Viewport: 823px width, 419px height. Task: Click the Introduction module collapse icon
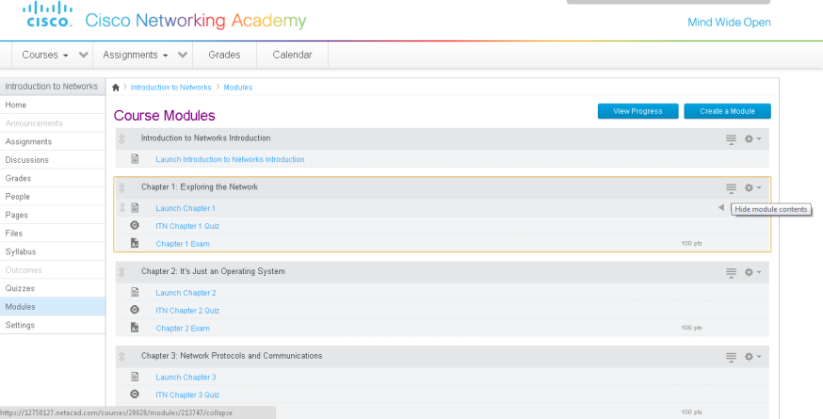coord(731,139)
